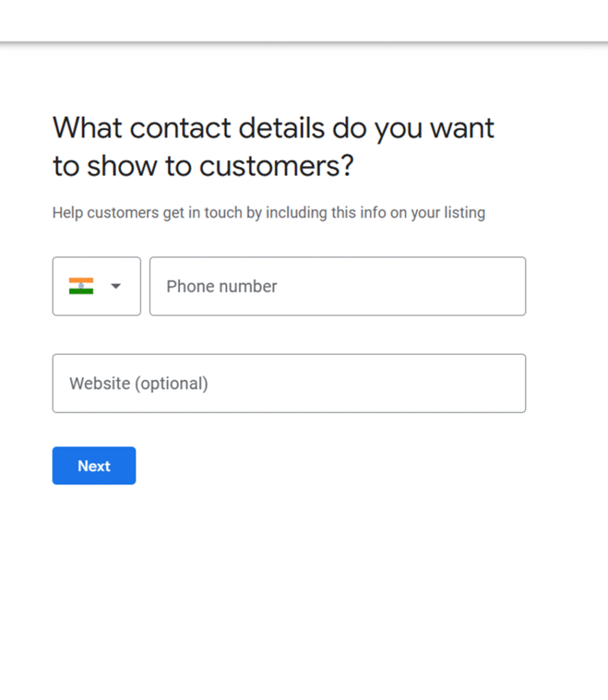Choose a different country calling code
Image resolution: width=608 pixels, height=700 pixels.
[x=96, y=286]
